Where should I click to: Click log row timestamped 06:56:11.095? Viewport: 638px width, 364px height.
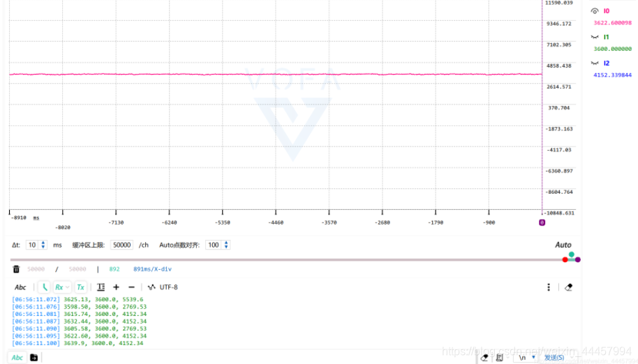[x=80, y=336]
